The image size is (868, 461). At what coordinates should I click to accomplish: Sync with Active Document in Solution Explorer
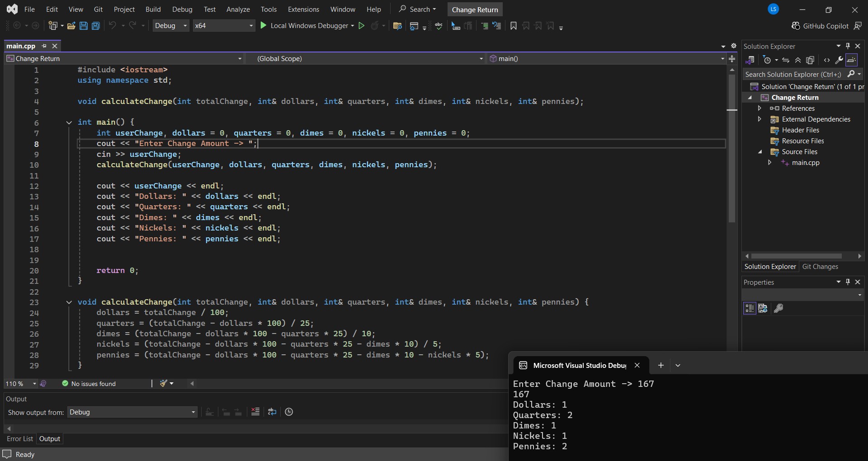tap(786, 60)
